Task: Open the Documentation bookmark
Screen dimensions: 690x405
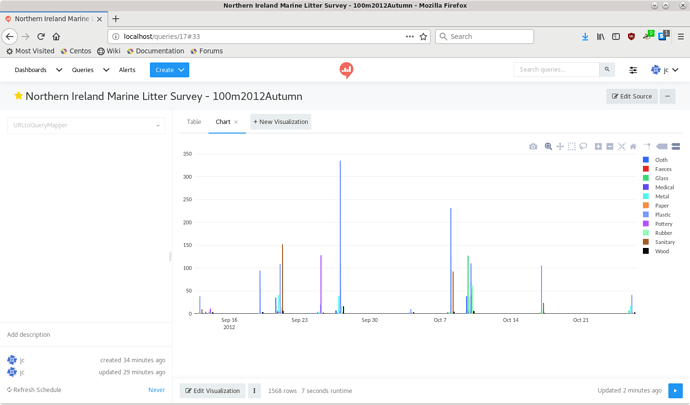Action: [x=155, y=51]
